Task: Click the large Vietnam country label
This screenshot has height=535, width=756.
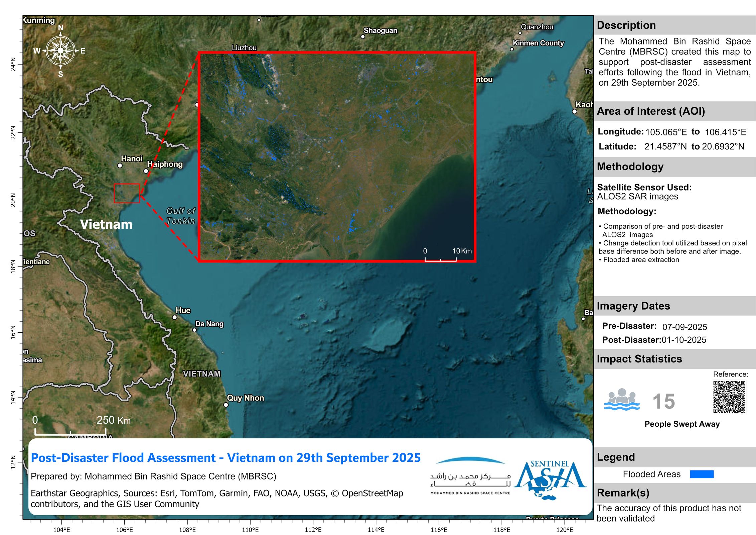Action: [x=106, y=224]
